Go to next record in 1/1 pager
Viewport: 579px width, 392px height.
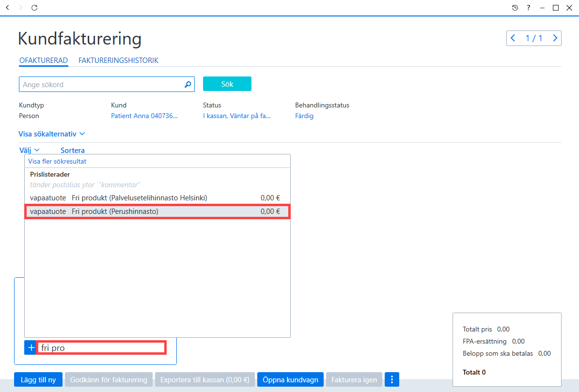pos(555,38)
